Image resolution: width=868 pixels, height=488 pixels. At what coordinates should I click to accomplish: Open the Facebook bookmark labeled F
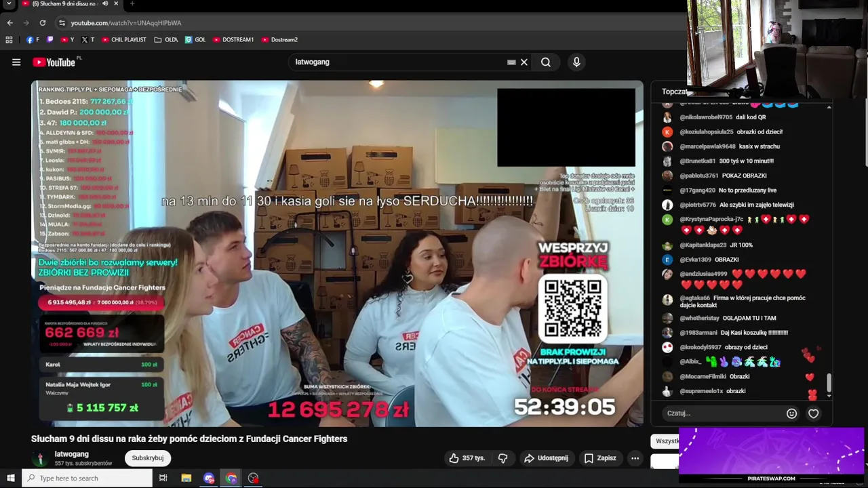click(33, 40)
